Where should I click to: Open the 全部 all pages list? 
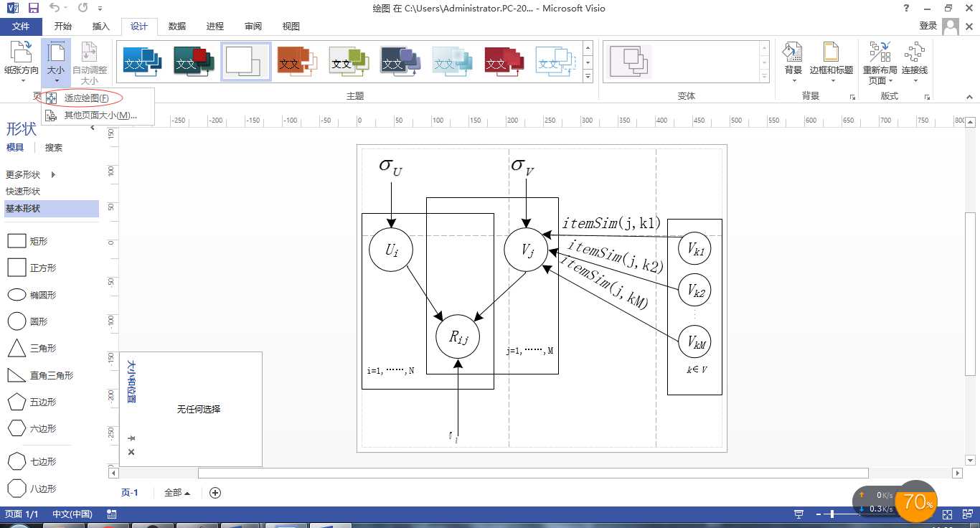[177, 493]
